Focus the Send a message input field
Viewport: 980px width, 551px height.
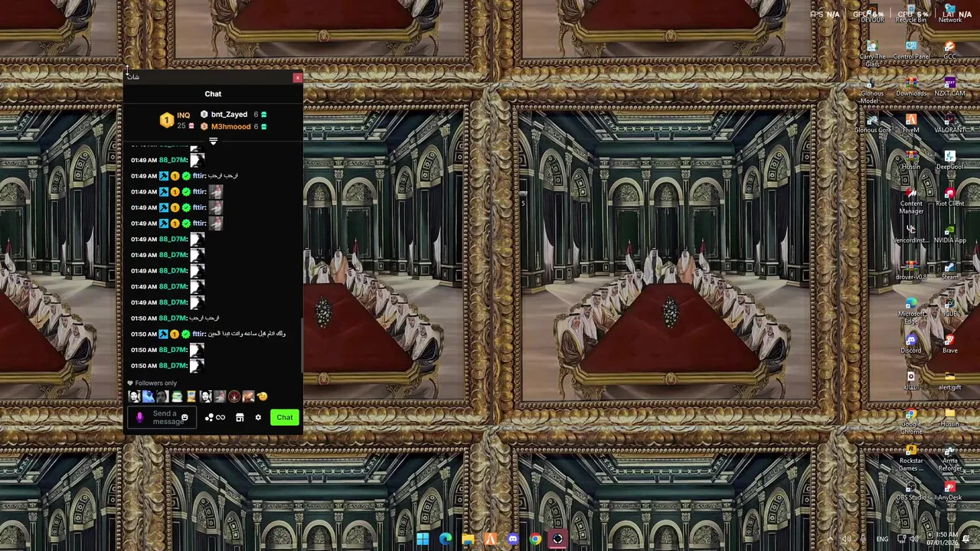[x=161, y=417]
